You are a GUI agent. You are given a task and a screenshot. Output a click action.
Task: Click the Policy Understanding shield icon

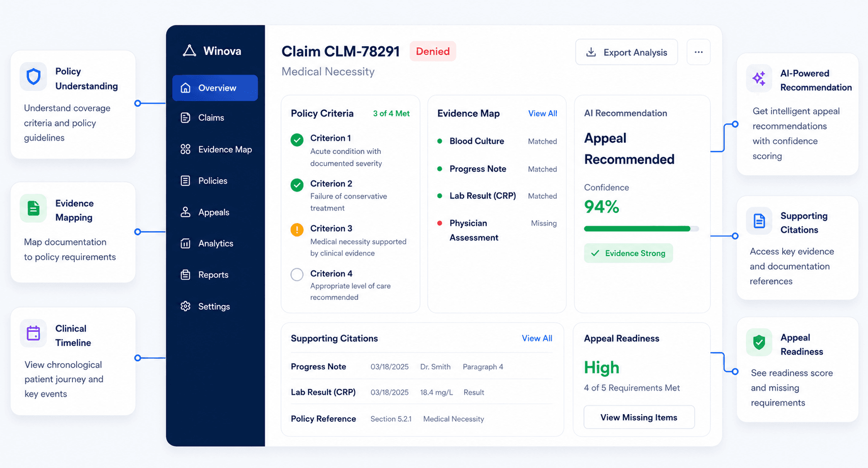(x=34, y=77)
